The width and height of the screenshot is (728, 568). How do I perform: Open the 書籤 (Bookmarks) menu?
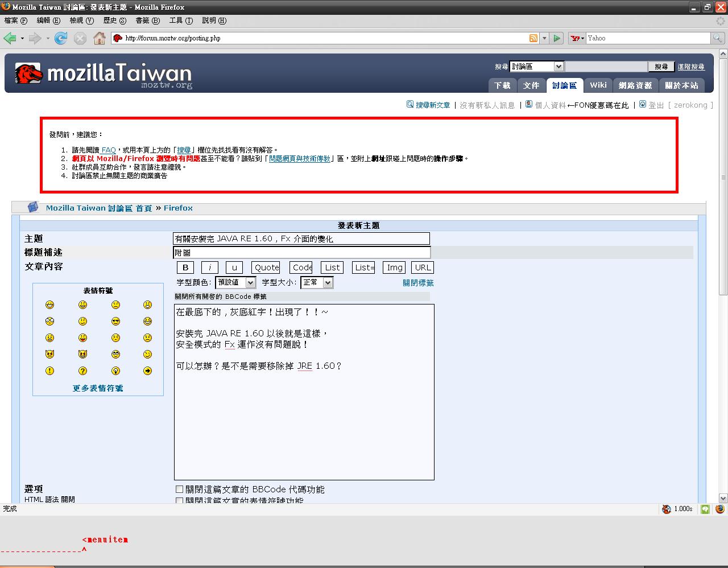tap(147, 20)
